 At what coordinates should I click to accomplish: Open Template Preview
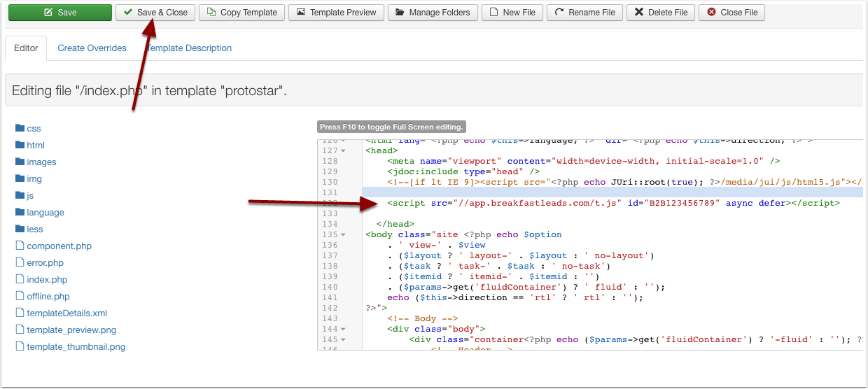coord(336,13)
